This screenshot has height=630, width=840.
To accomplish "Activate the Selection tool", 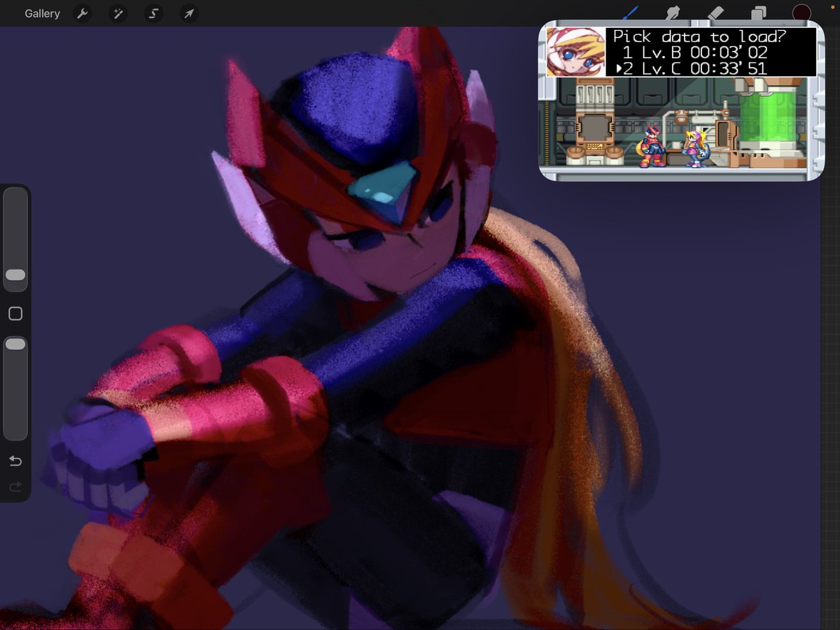I will click(153, 13).
